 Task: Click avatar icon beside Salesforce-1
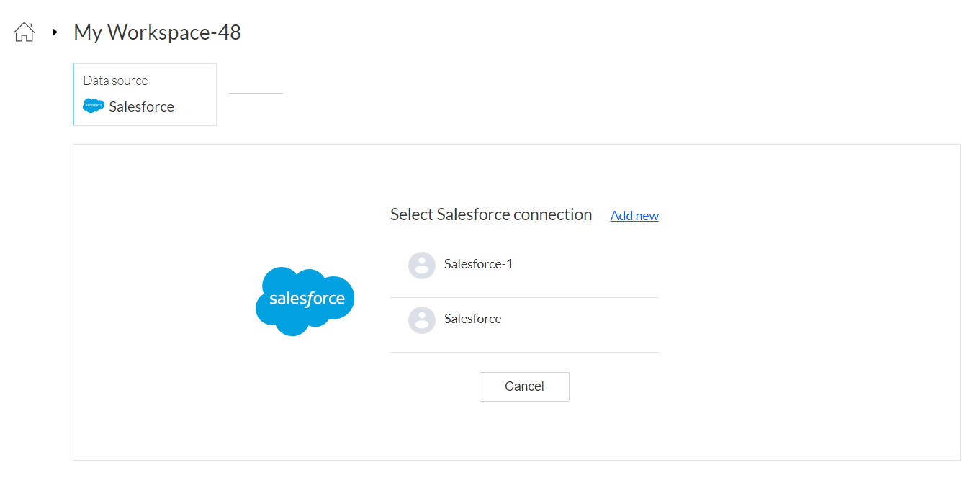(x=422, y=266)
